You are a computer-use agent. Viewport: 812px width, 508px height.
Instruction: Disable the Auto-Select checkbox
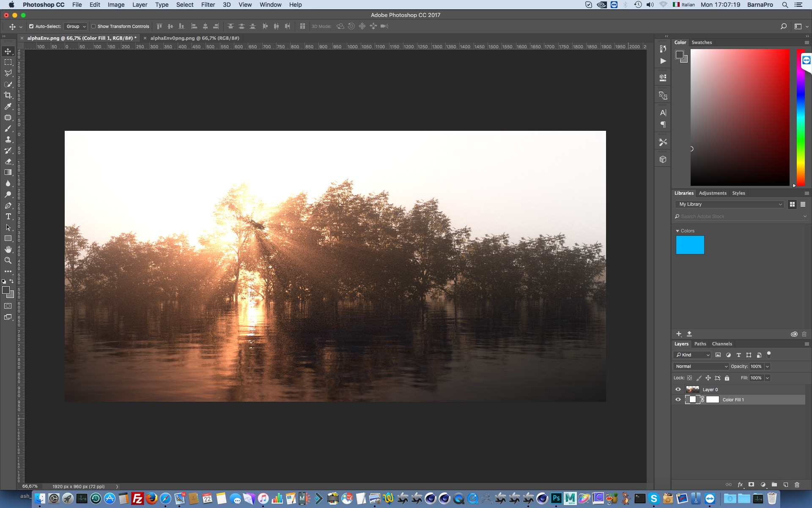click(x=31, y=26)
